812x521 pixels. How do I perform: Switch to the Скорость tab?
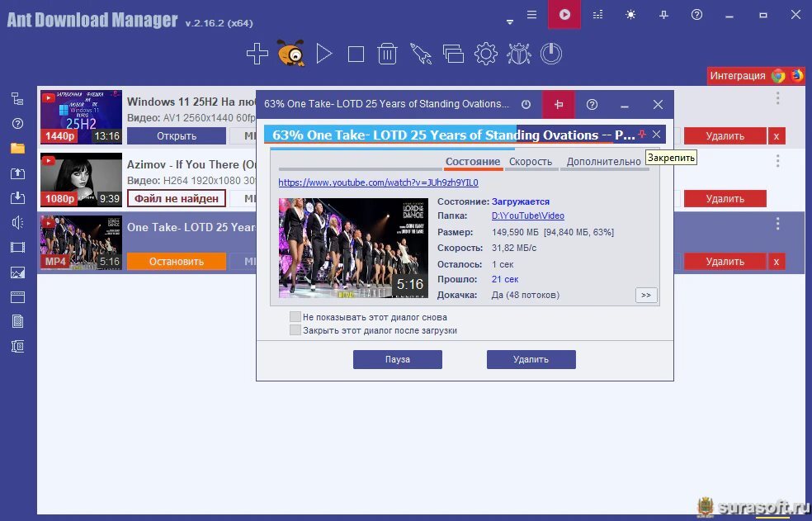(531, 162)
